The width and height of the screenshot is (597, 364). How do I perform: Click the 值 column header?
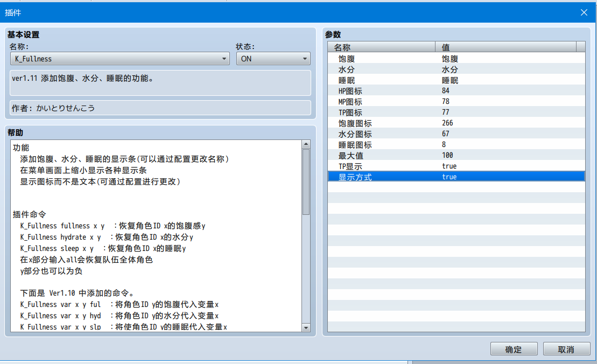[505, 47]
